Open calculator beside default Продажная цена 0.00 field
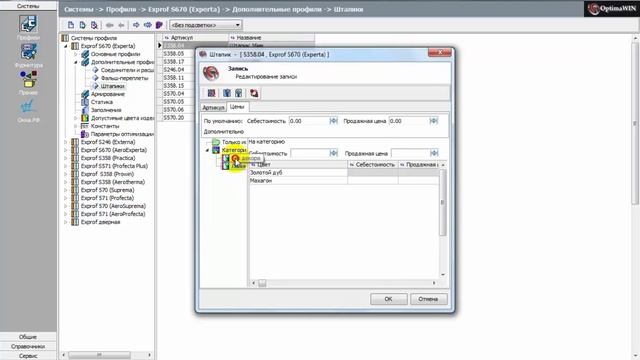The width and height of the screenshot is (640, 360). (x=434, y=121)
